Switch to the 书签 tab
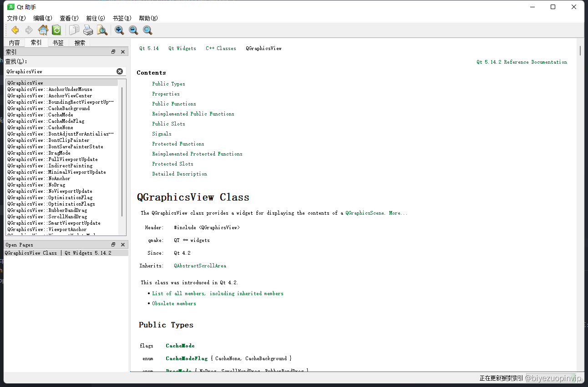 pos(58,43)
